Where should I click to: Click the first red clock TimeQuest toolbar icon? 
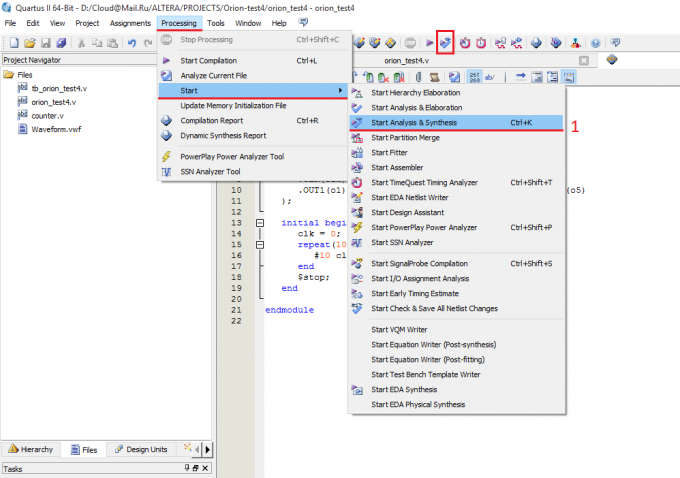465,43
